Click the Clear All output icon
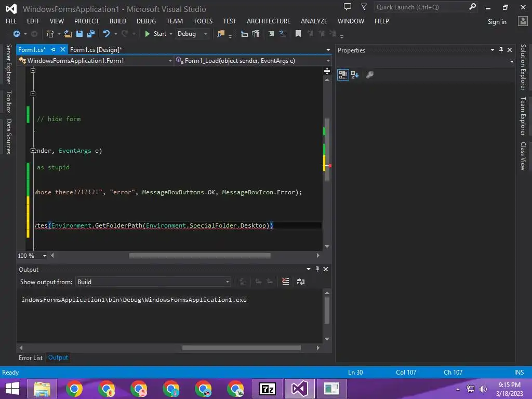Image resolution: width=532 pixels, height=399 pixels. click(x=286, y=282)
